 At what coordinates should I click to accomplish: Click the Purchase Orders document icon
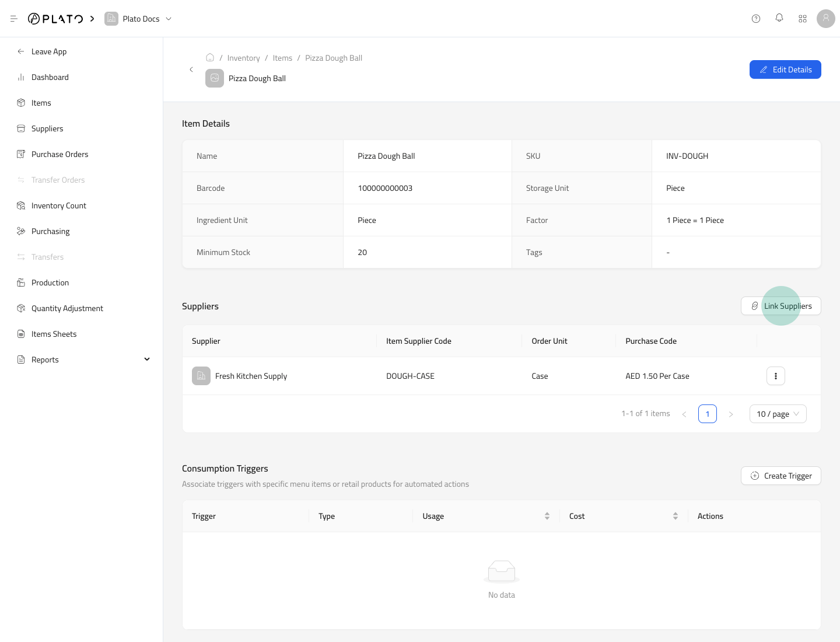click(21, 154)
